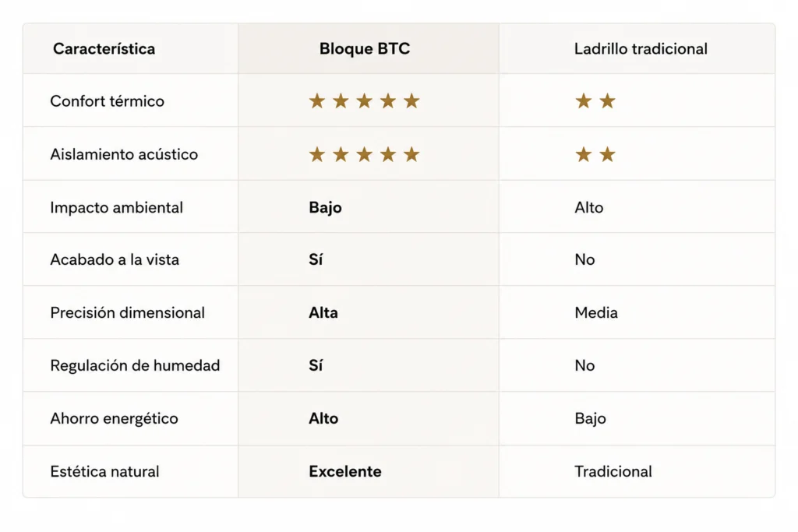Screen dimensions: 798x532
Task: Click the second star in Confort térmico BTC rating
Action: click(341, 100)
